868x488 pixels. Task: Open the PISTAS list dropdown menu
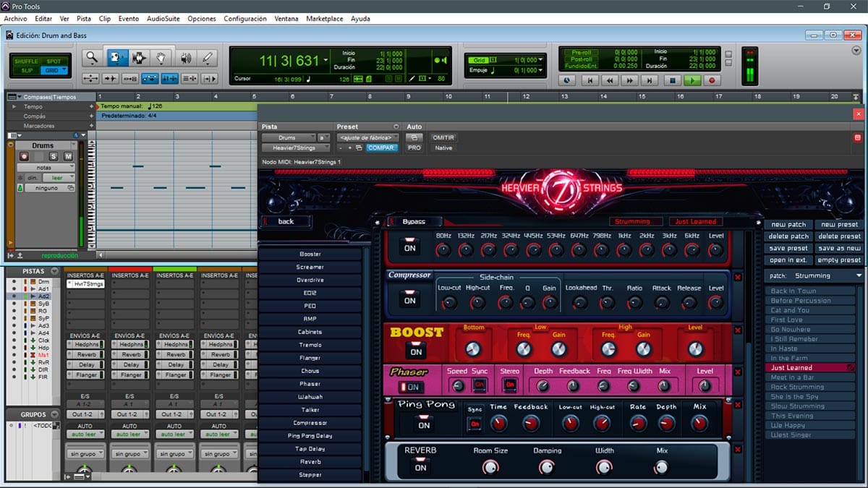pyautogui.click(x=54, y=271)
